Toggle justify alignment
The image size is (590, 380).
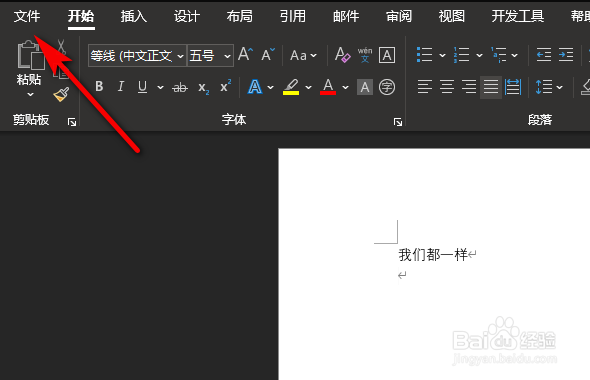(x=491, y=87)
